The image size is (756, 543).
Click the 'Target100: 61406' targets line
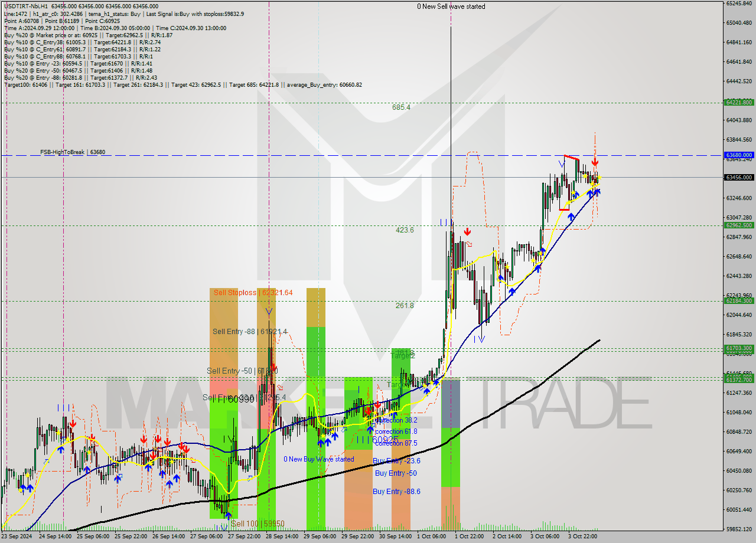[x=183, y=84]
